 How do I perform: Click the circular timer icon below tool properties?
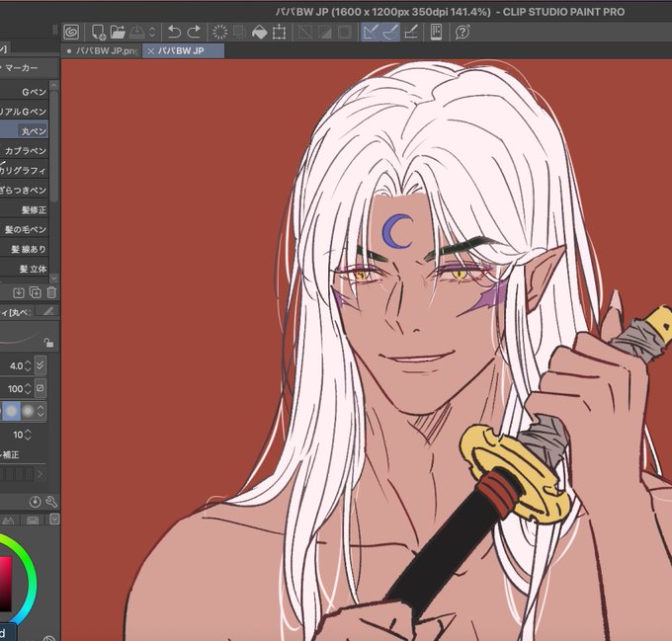pyautogui.click(x=36, y=502)
